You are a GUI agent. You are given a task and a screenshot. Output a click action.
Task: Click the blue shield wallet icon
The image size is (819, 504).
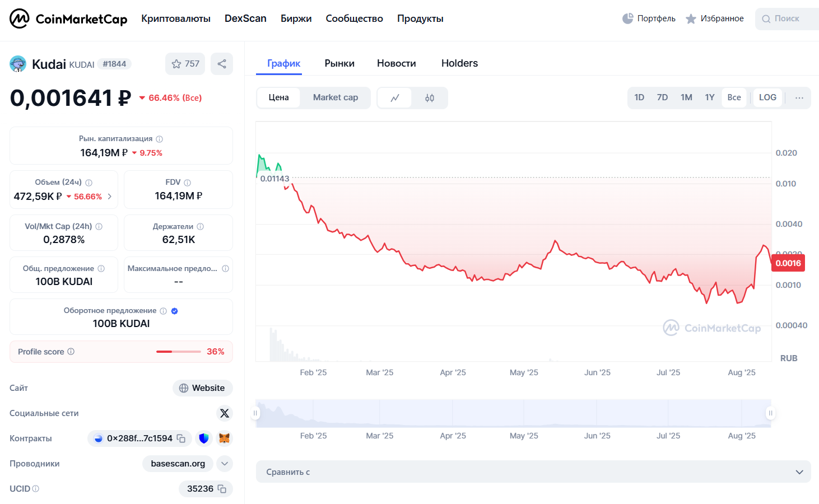[x=204, y=438]
